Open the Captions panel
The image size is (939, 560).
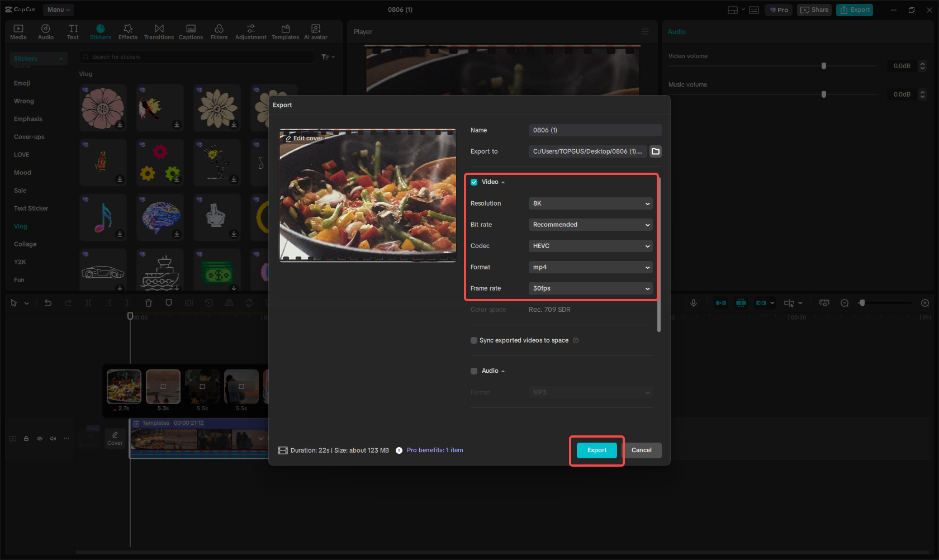pyautogui.click(x=191, y=31)
